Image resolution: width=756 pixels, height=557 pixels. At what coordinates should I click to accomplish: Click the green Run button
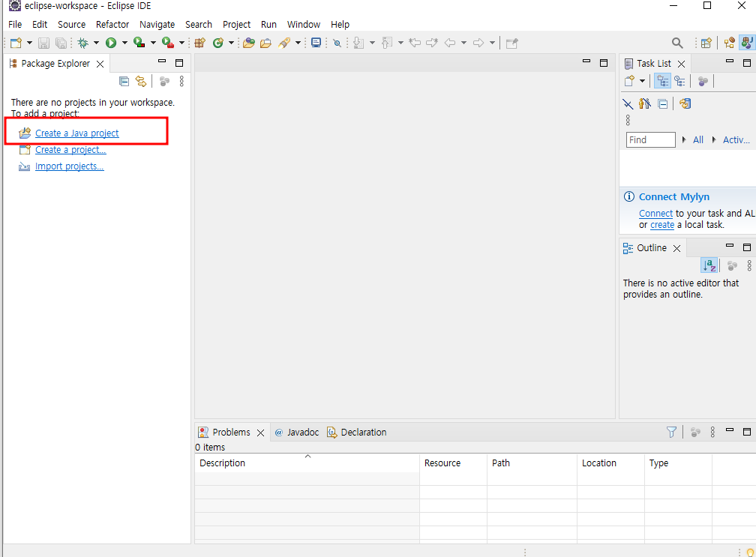pyautogui.click(x=111, y=43)
